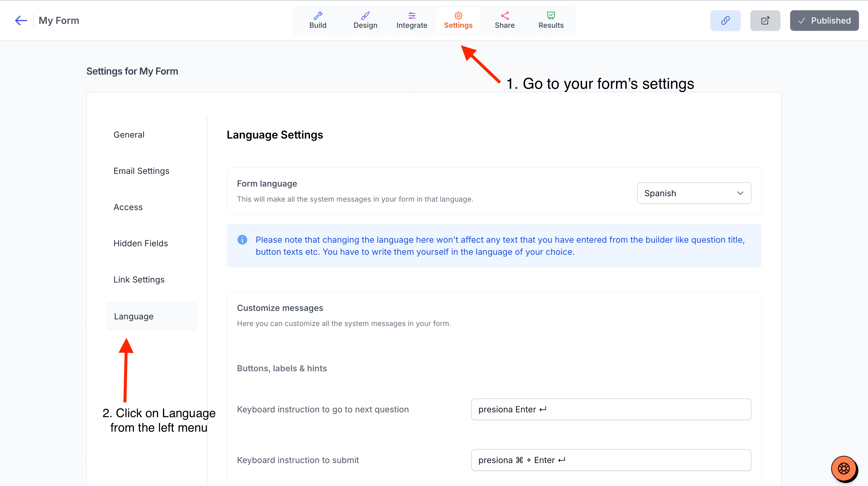Open the help widget bottom right
The image size is (868, 486).
843,468
